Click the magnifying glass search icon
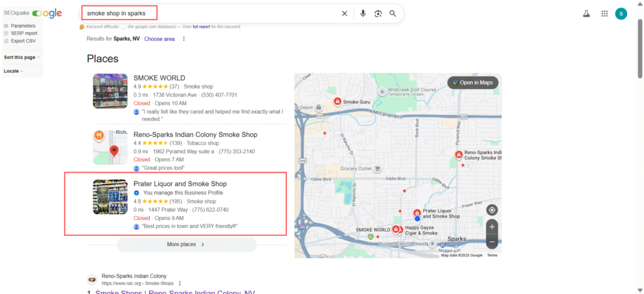This screenshot has width=644, height=294. point(393,13)
